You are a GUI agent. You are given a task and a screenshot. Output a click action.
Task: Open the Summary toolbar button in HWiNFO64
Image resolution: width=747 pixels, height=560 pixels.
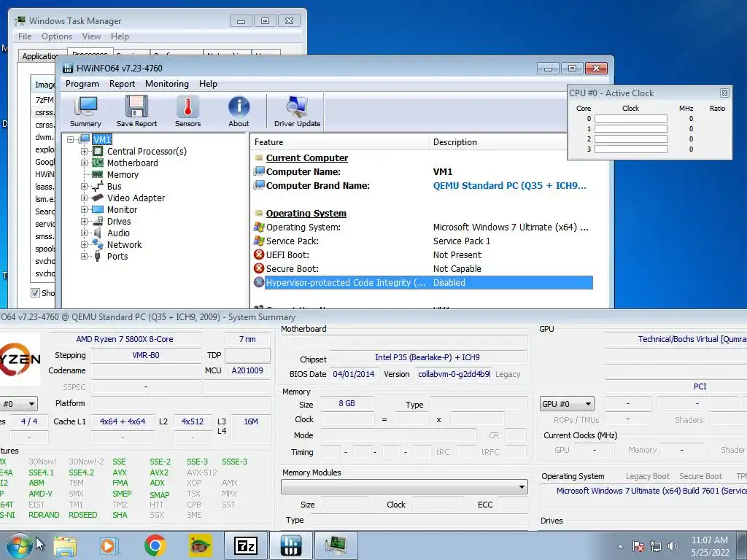pyautogui.click(x=86, y=112)
